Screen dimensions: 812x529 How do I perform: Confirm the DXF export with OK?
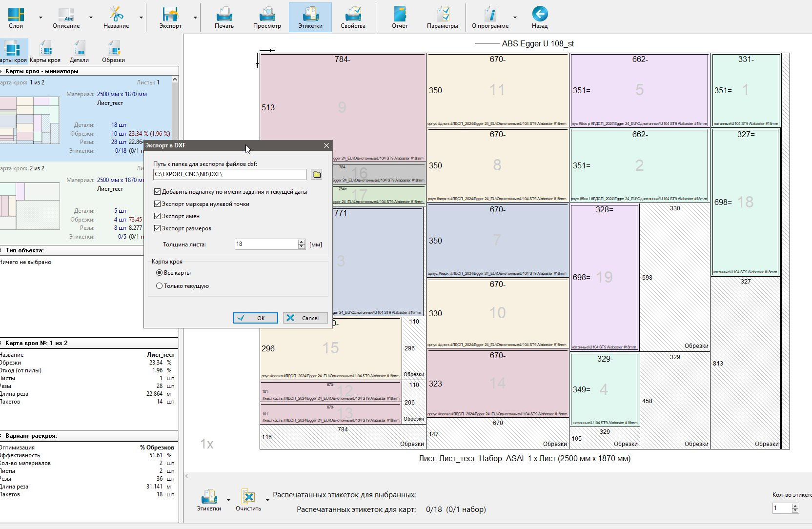[256, 318]
